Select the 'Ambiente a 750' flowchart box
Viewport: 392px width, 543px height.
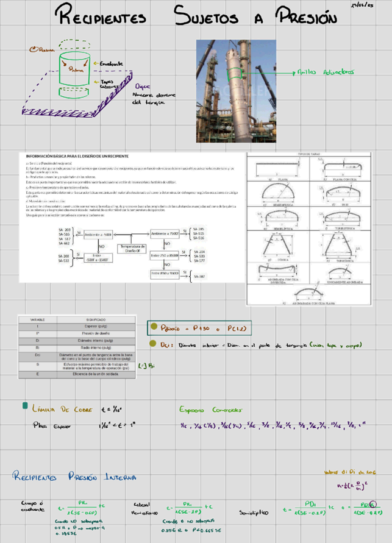tap(165, 234)
